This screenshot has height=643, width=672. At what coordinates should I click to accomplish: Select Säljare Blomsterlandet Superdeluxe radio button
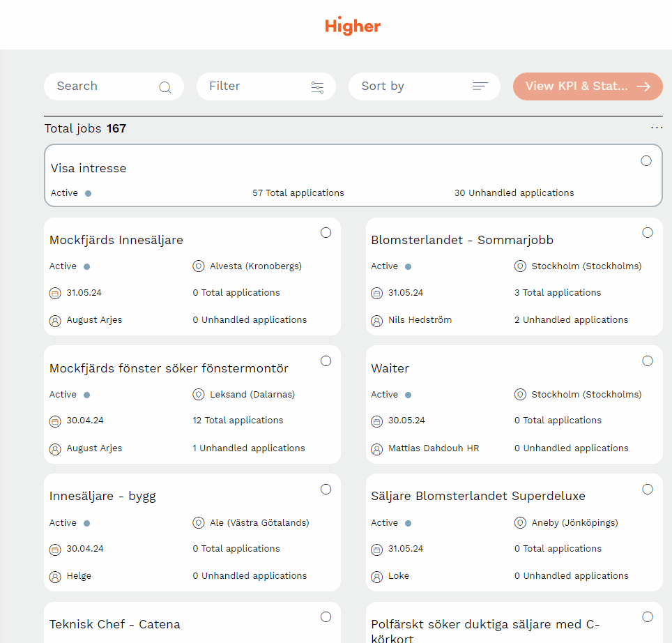[648, 490]
